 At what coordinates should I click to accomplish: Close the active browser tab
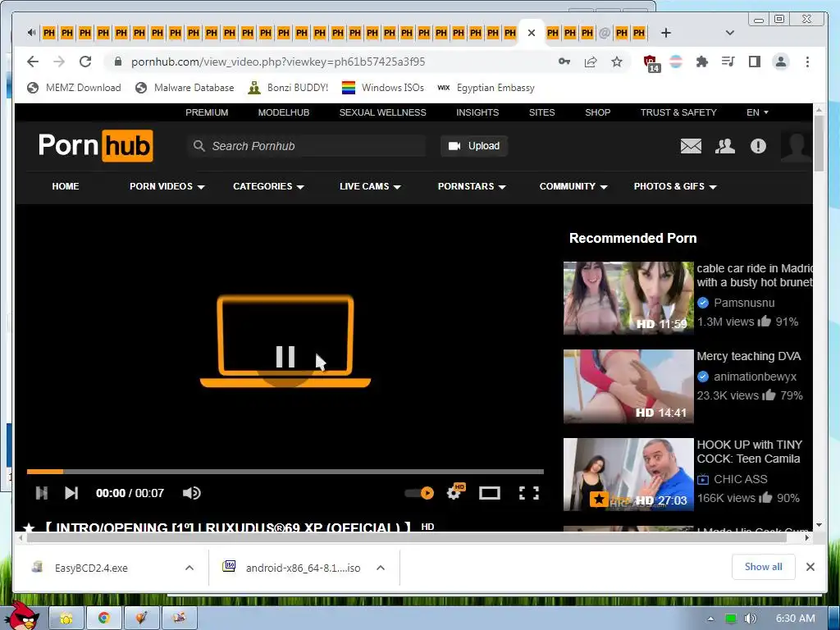[x=532, y=33]
